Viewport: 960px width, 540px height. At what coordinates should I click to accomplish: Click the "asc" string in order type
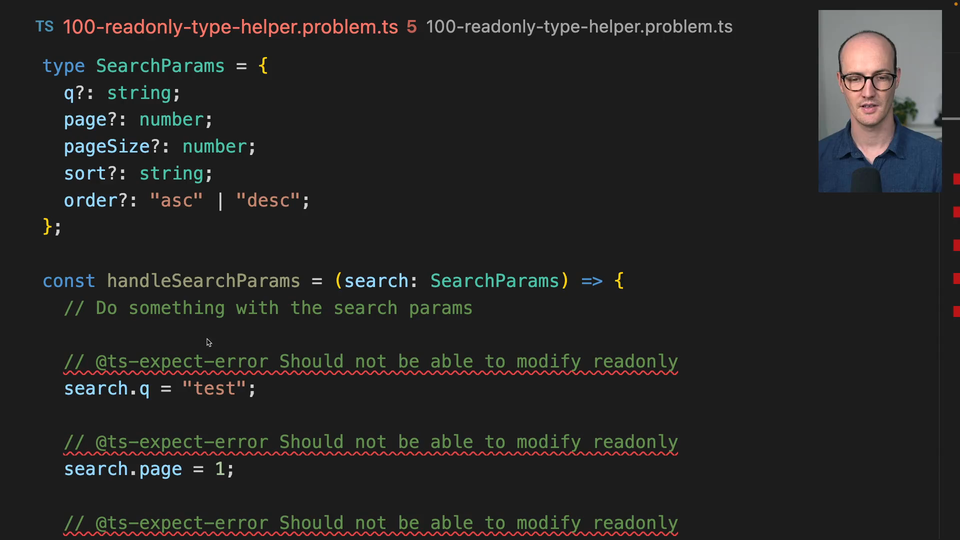pos(176,200)
